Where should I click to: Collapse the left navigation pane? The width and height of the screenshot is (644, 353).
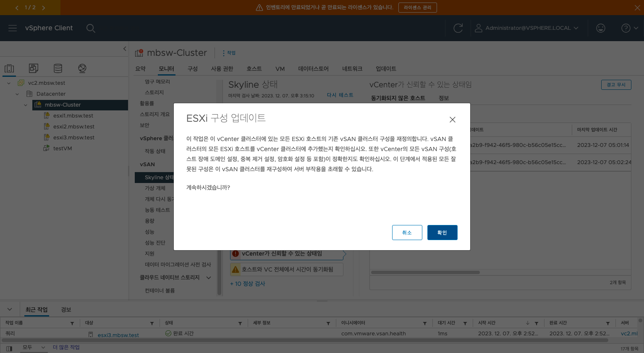(x=124, y=49)
